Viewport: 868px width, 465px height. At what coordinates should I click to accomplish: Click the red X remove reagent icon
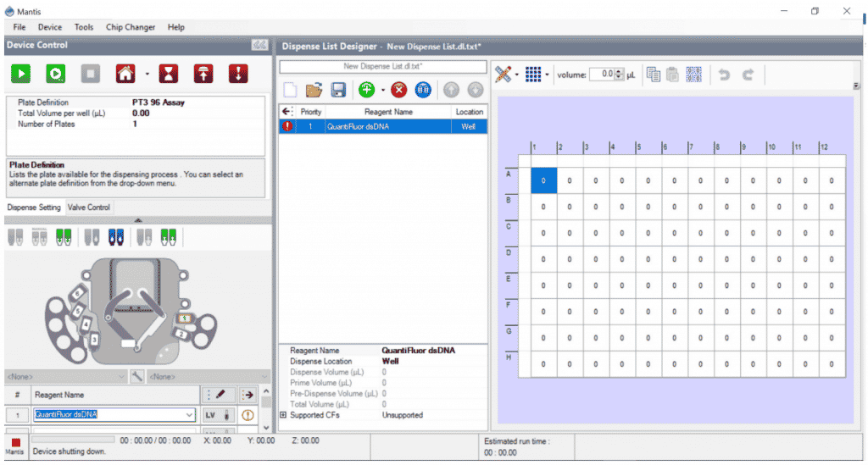399,90
